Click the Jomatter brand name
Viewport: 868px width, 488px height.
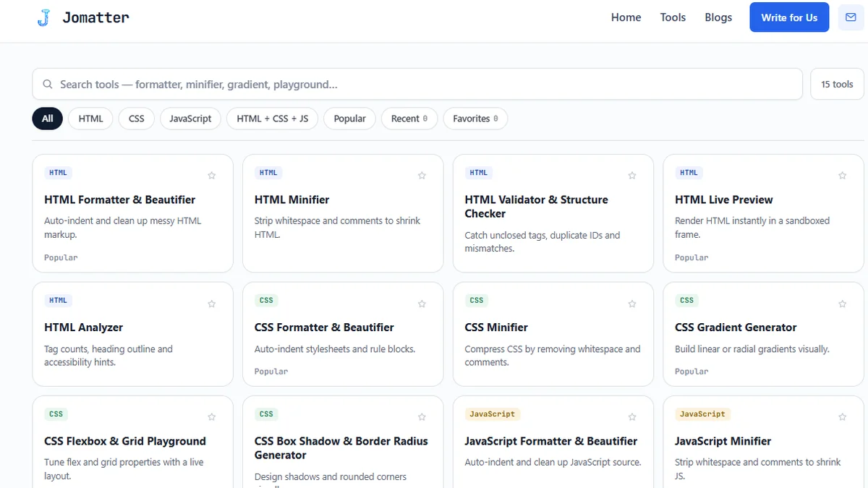pos(95,17)
